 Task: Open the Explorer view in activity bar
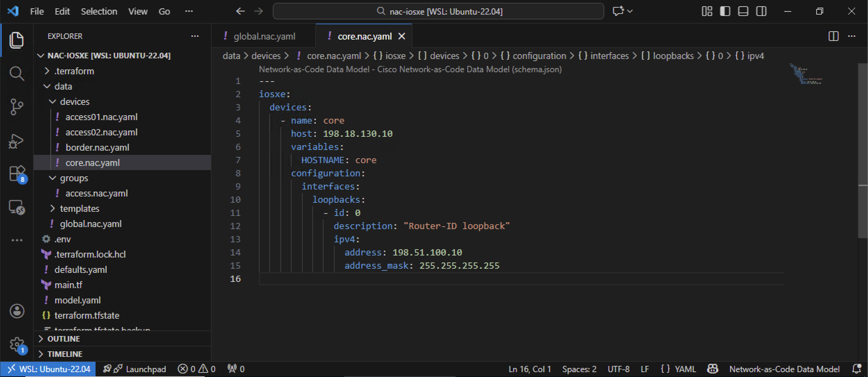coord(16,40)
